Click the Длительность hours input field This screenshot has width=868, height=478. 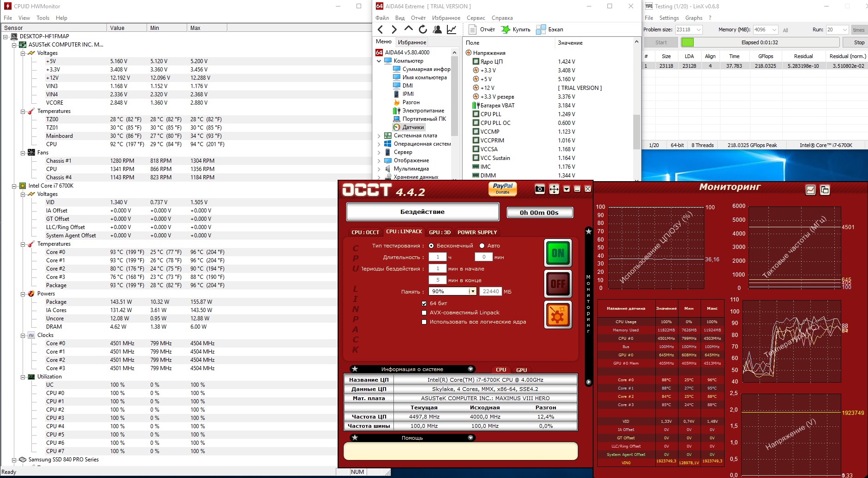[x=437, y=257]
